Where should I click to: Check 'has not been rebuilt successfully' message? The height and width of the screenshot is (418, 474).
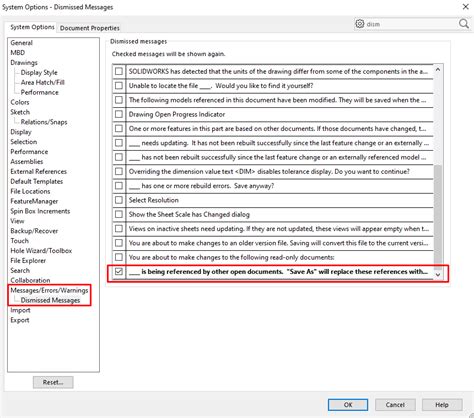[119, 157]
